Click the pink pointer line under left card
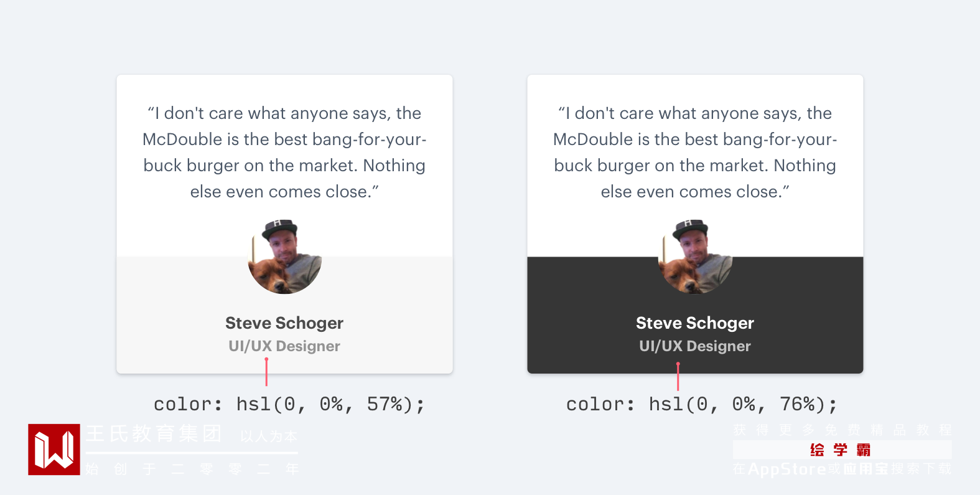Screen dimensions: 980x495 [266, 372]
